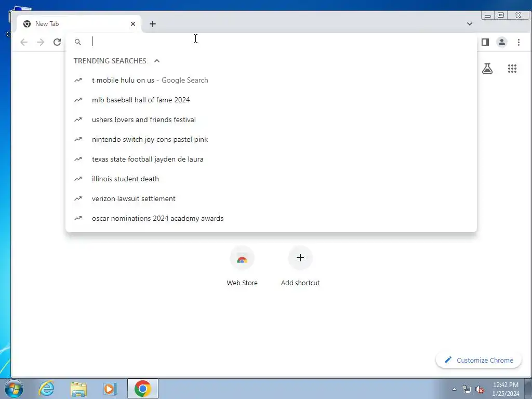This screenshot has height=399, width=532.
Task: Click the muted volume tray icon
Action: (480, 390)
